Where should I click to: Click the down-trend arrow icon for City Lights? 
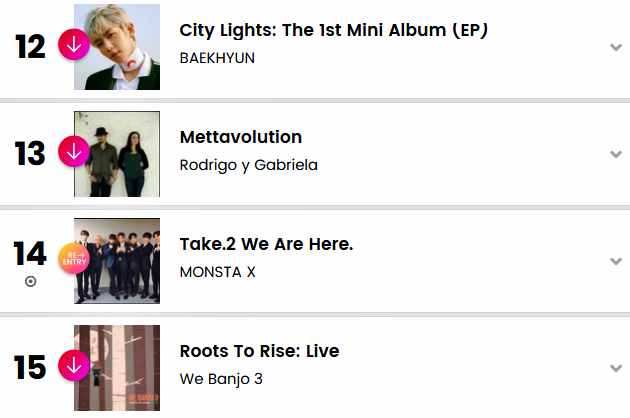(73, 46)
